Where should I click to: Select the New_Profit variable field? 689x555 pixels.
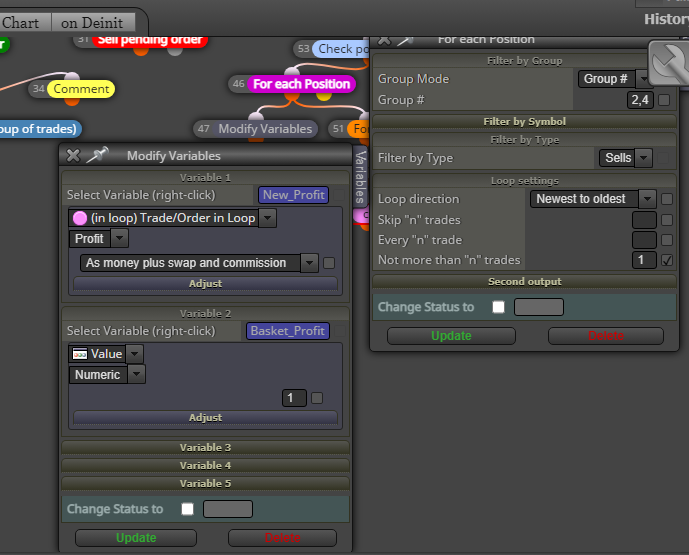[x=294, y=195]
